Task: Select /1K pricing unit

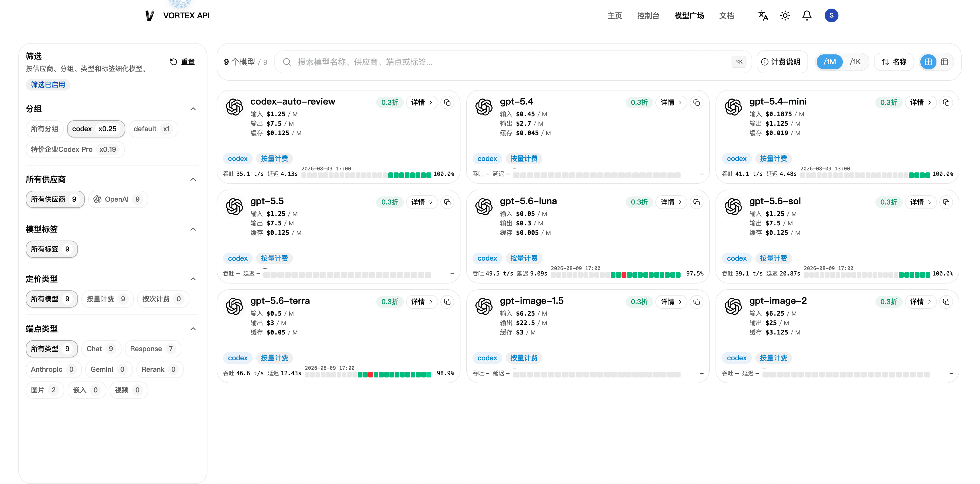Action: click(x=855, y=62)
